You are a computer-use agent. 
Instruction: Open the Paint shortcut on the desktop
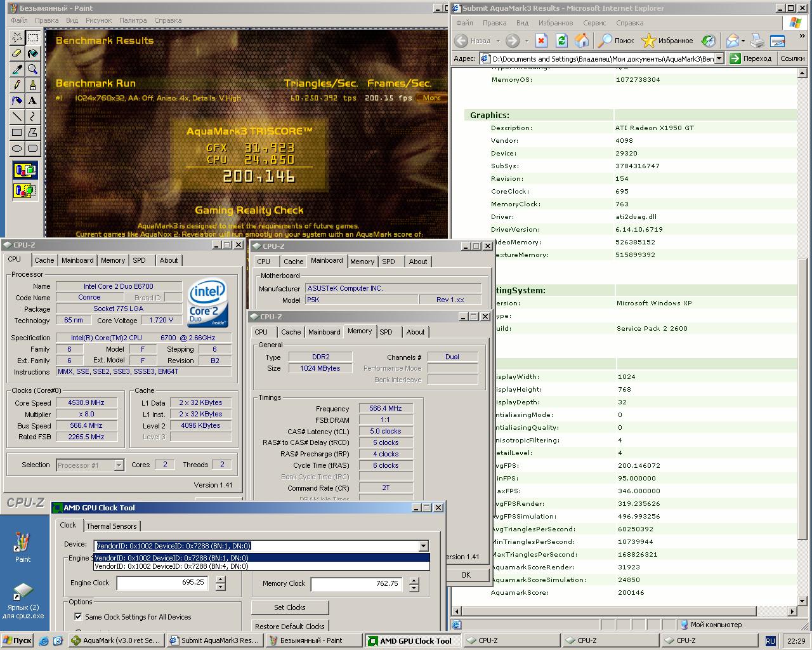23,547
